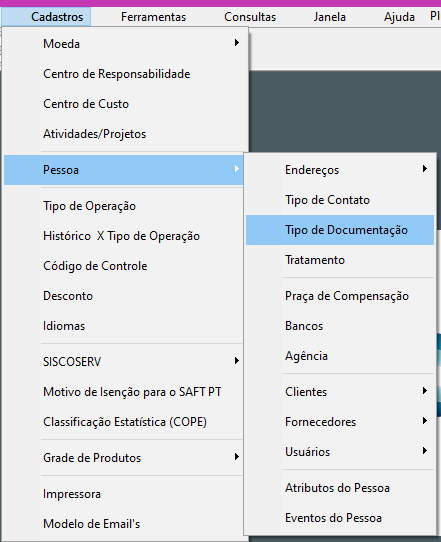The image size is (441, 542).
Task: Select the Bancos entry
Action: 340,326
